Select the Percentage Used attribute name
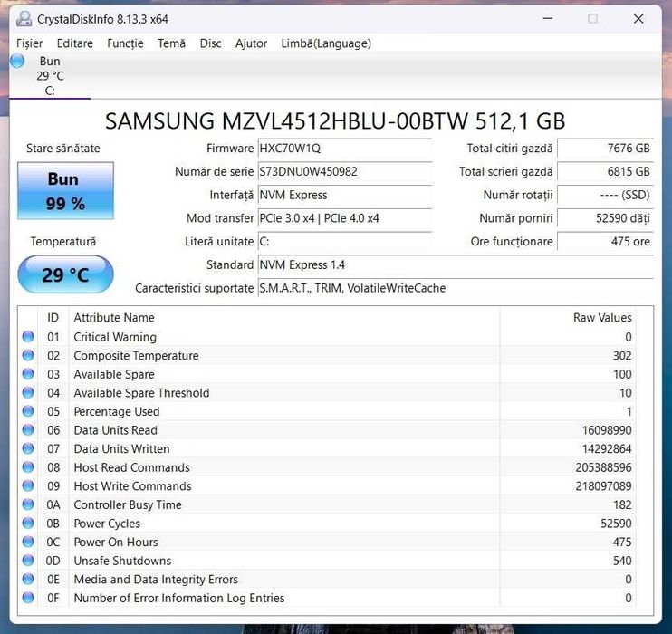Image resolution: width=672 pixels, height=634 pixels. [117, 411]
